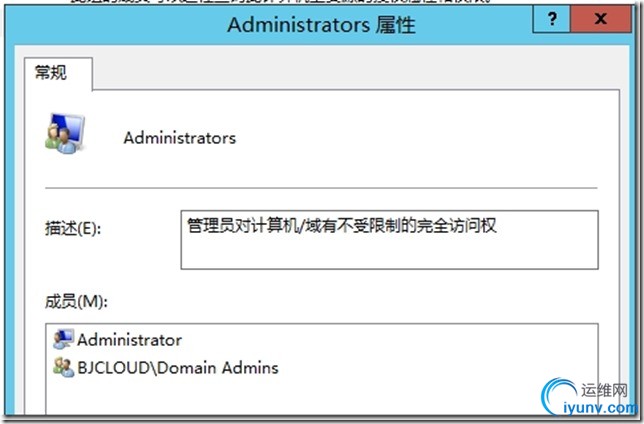
Task: Click the Administrators group name text
Action: click(x=179, y=138)
